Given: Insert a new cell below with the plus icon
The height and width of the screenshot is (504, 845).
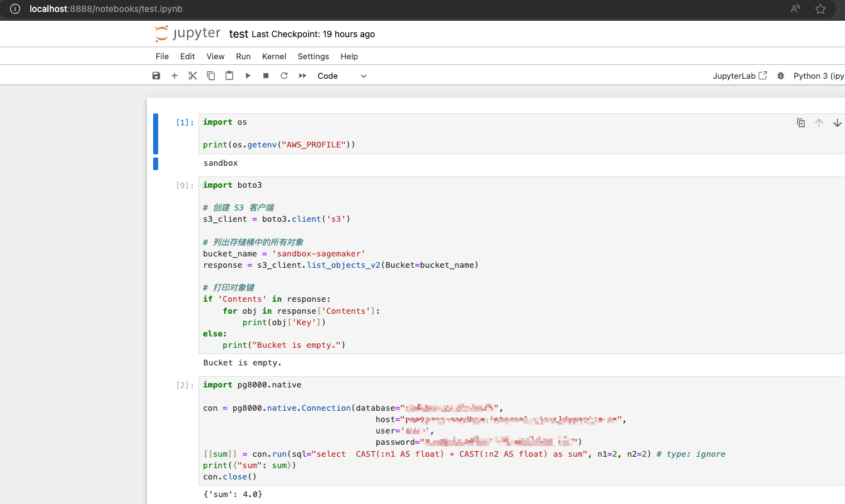Looking at the screenshot, I should tap(175, 76).
